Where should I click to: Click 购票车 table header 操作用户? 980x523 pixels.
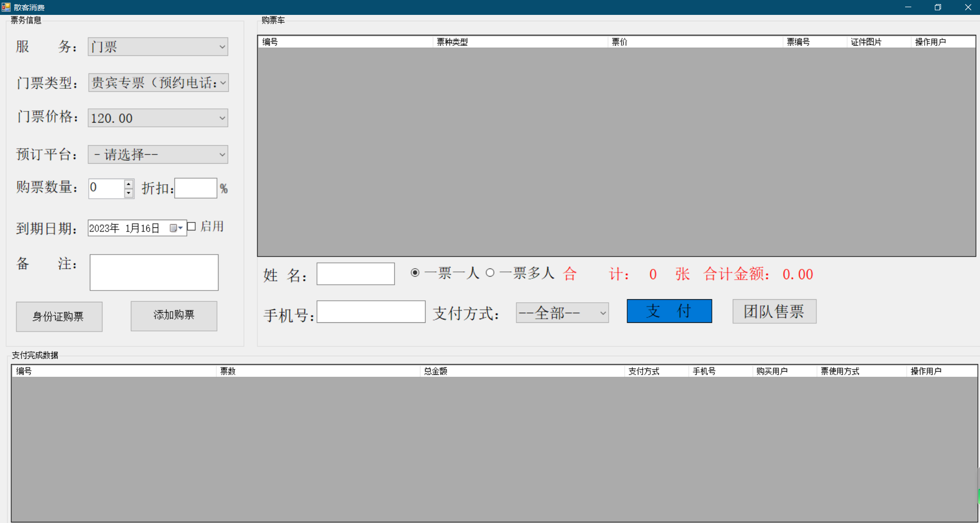(x=943, y=42)
